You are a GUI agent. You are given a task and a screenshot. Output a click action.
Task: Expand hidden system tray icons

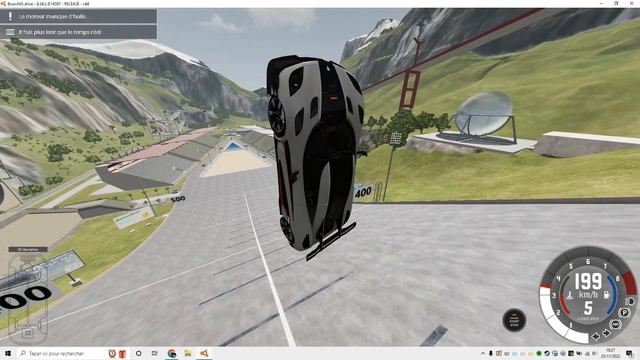(x=483, y=353)
